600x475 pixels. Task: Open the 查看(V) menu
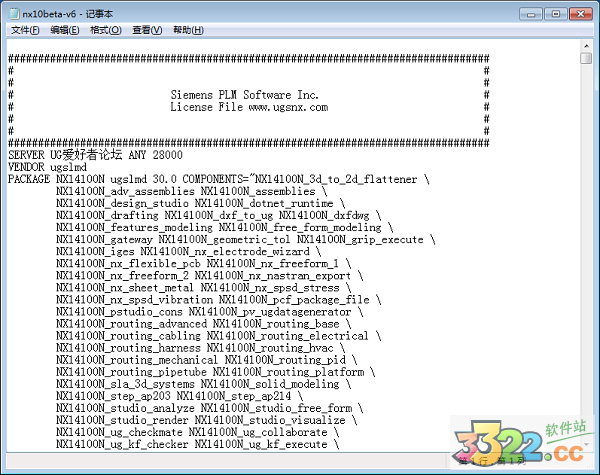click(147, 30)
